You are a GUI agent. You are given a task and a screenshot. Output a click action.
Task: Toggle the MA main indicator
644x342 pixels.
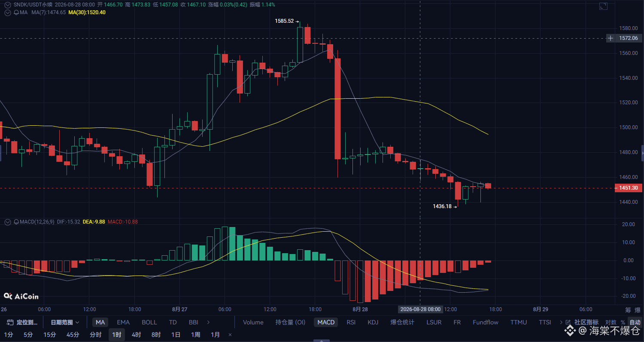100,322
